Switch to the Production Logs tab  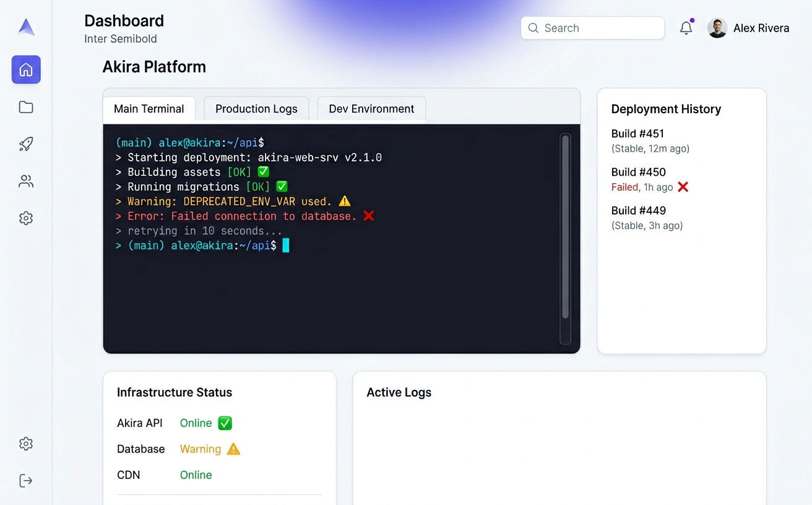coord(256,108)
